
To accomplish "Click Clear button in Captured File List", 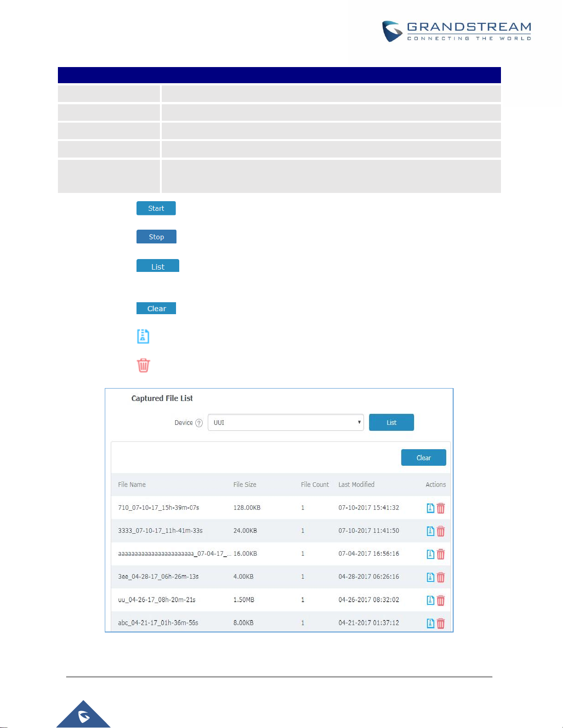I will (x=424, y=457).
